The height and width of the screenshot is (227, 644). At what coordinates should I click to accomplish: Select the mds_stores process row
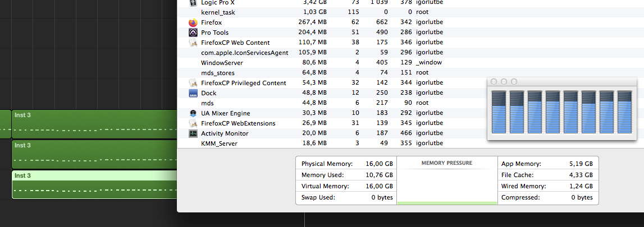pyautogui.click(x=218, y=73)
